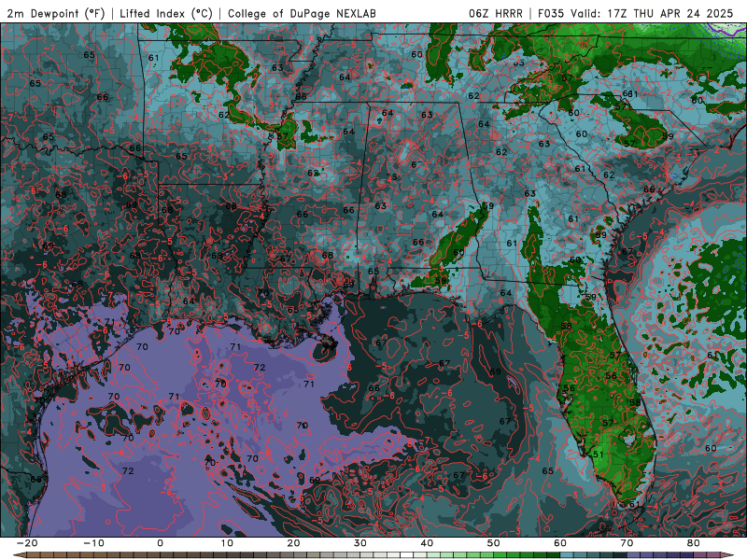The image size is (747, 560).
Task: Click the 'F035 Valid: 17Z THU APR 24 2025' text
Action: click(x=636, y=13)
